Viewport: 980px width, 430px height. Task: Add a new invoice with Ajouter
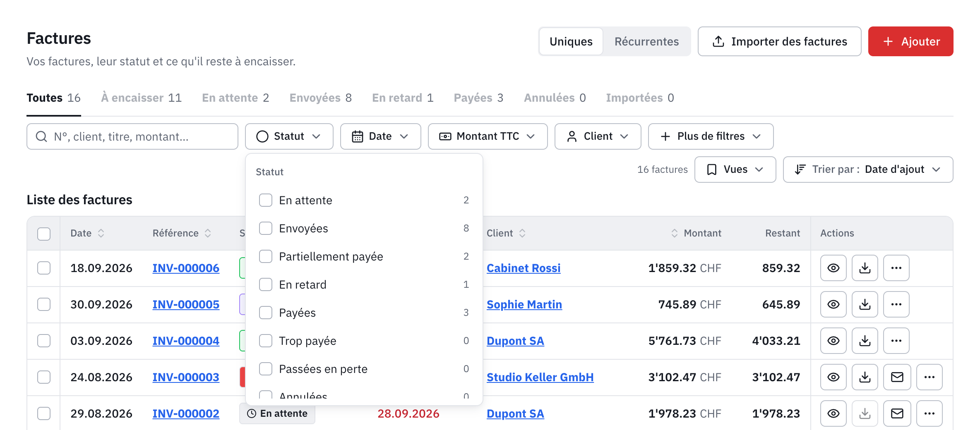[x=910, y=41]
